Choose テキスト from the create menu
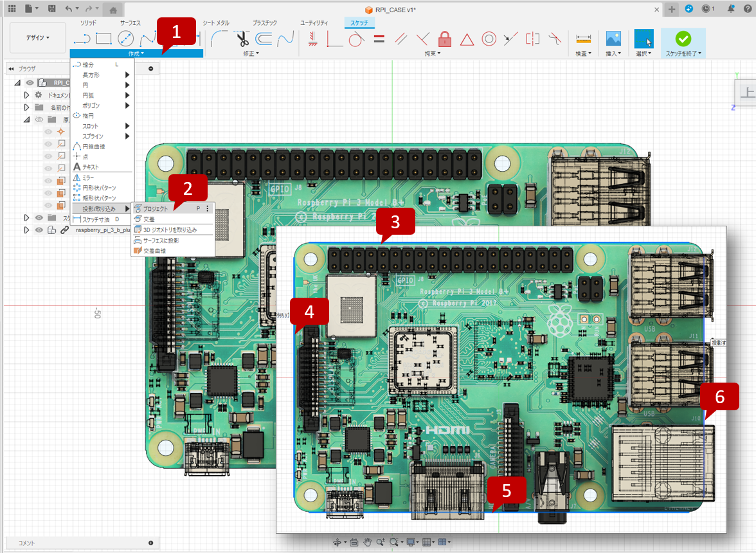756x553 pixels. pos(102,167)
